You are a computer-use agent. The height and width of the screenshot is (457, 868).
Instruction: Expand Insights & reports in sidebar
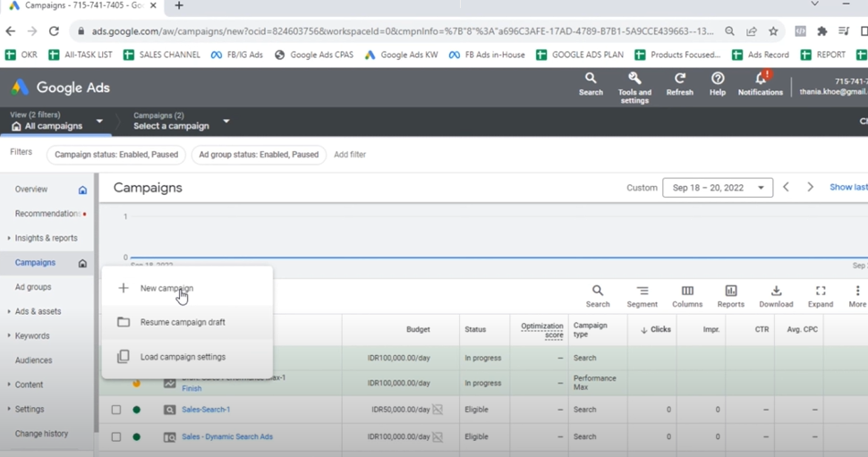tap(46, 238)
